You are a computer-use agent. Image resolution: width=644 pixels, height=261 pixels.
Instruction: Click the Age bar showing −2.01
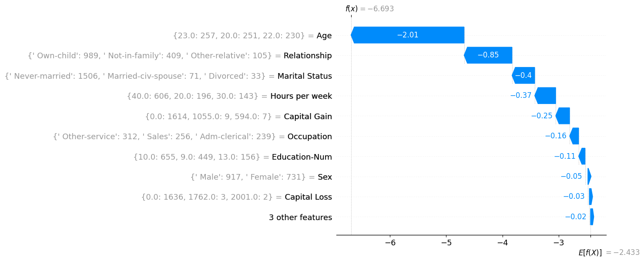408,35
